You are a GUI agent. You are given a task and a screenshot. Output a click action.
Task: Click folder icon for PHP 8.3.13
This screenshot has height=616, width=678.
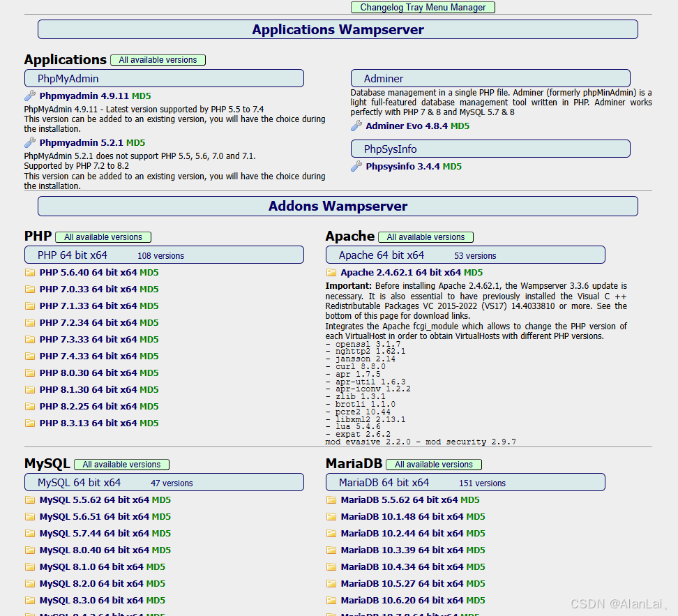pyautogui.click(x=30, y=423)
